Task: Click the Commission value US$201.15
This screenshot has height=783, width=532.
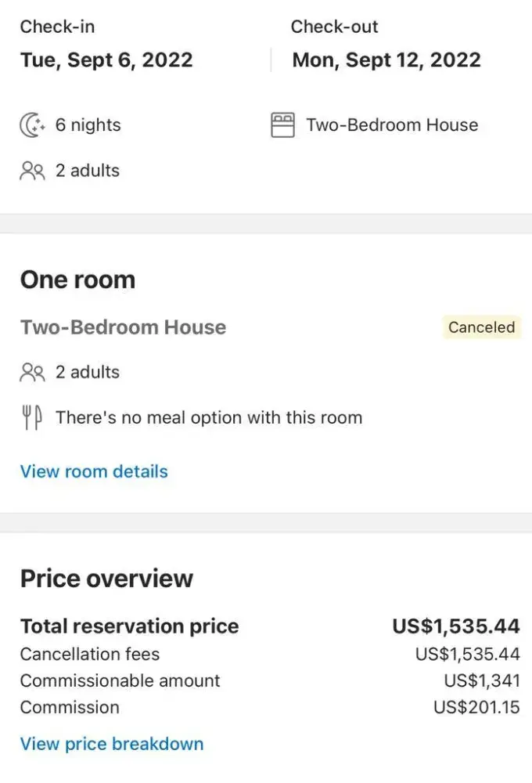Action: [476, 707]
